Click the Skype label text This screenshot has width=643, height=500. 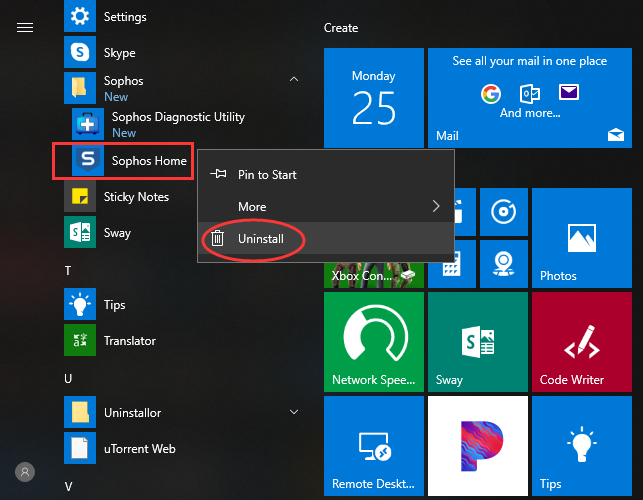tap(119, 53)
